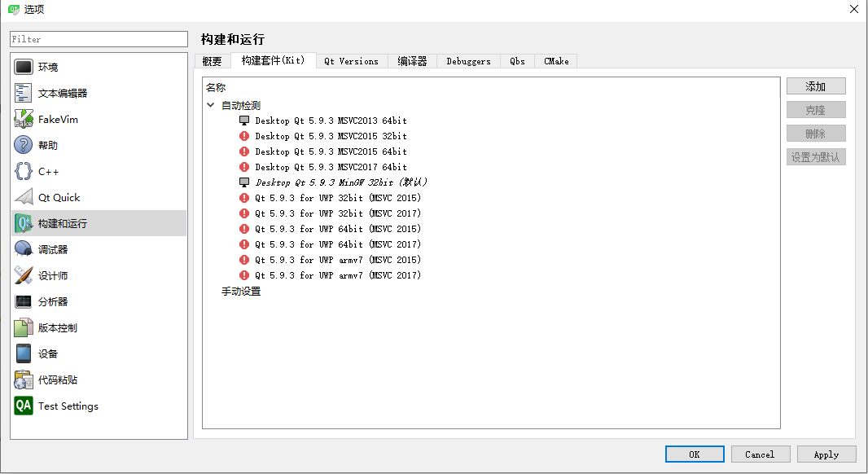The image size is (868, 474).
Task: Select the C++ braces icon
Action: coord(24,171)
